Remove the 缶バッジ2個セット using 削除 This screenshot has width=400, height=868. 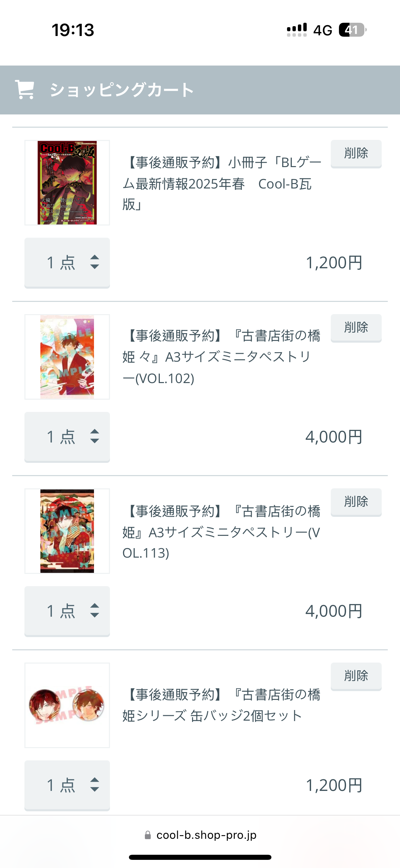[x=356, y=676]
